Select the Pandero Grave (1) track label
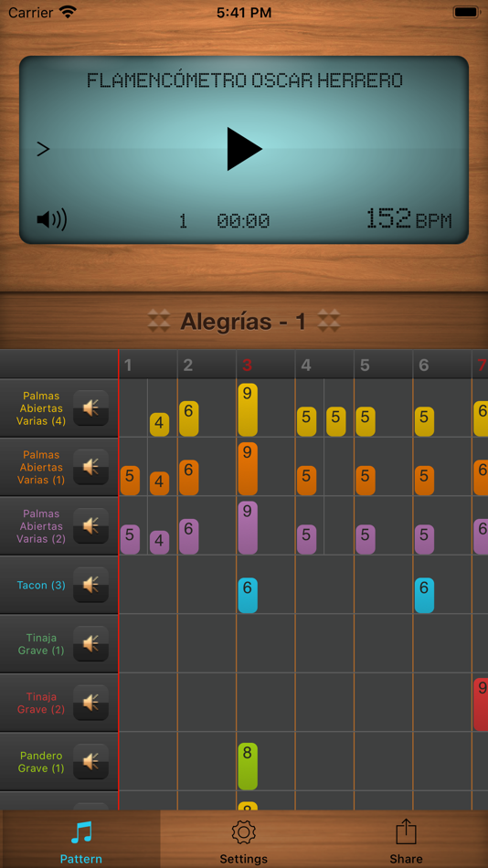The width and height of the screenshot is (488, 868). point(41,762)
